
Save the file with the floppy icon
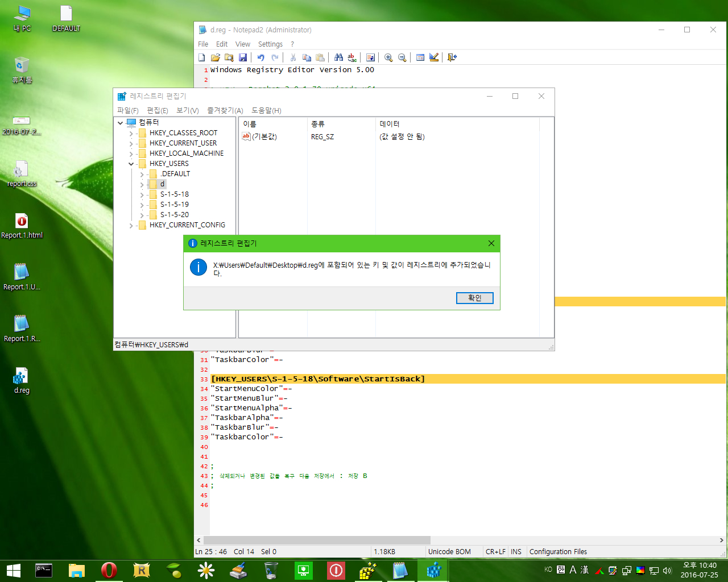[x=243, y=57]
